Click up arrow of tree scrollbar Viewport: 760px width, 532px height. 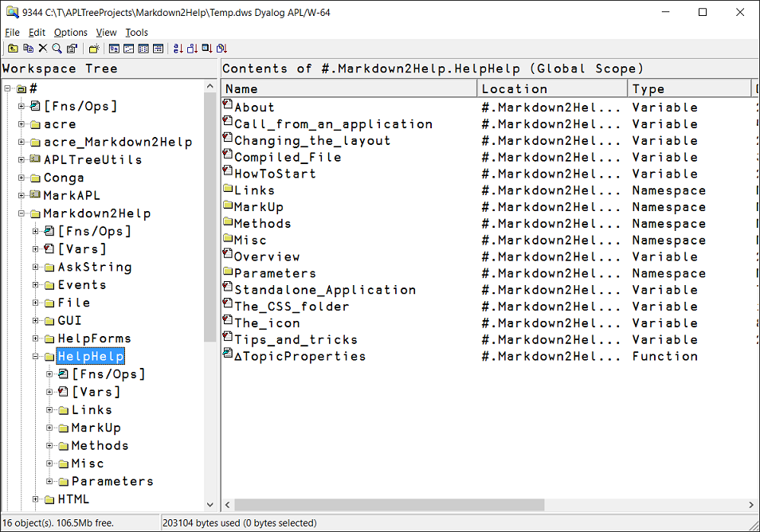point(210,86)
